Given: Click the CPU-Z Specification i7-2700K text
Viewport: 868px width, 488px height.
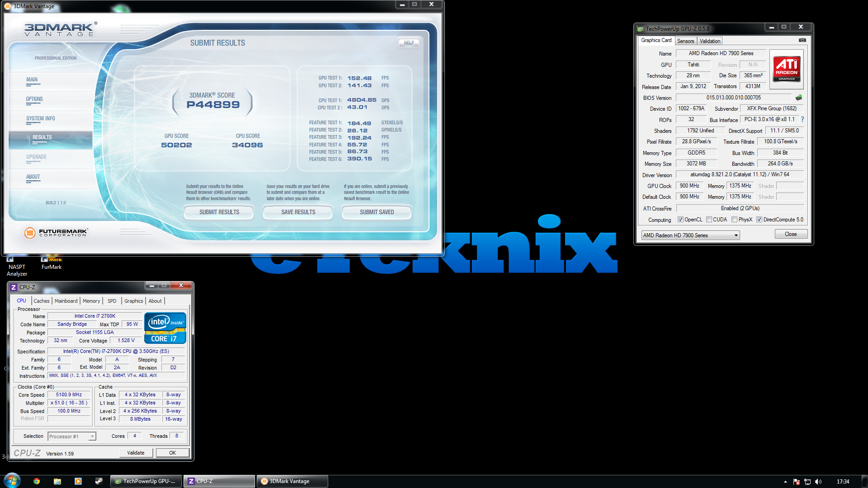Looking at the screenshot, I should coord(116,352).
